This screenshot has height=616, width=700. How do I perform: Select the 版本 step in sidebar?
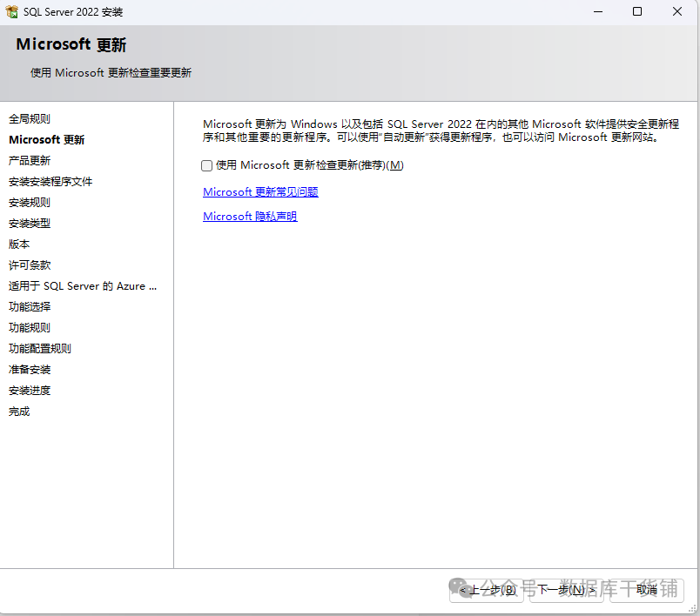[19, 244]
